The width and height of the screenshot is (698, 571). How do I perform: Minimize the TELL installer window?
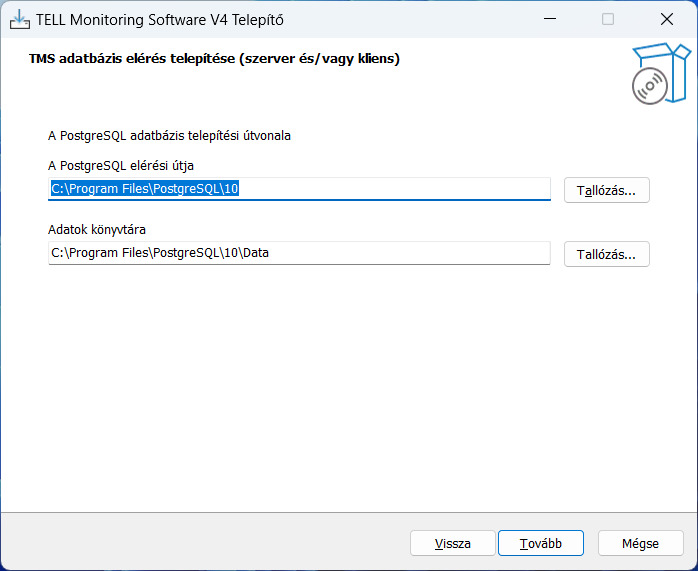tap(550, 19)
